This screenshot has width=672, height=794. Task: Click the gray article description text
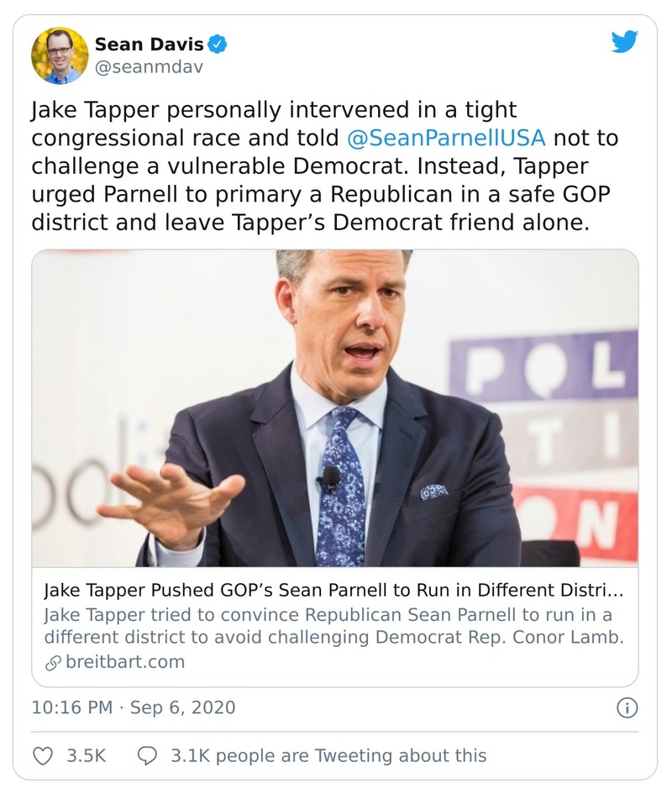click(334, 625)
